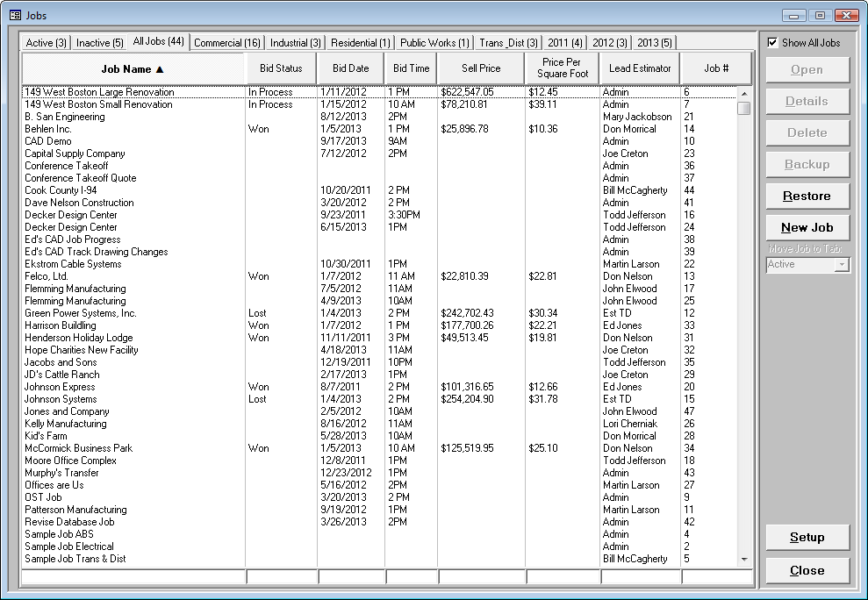Sort by the Lead Estimator column header
Screen dimensions: 868x600
tap(640, 68)
